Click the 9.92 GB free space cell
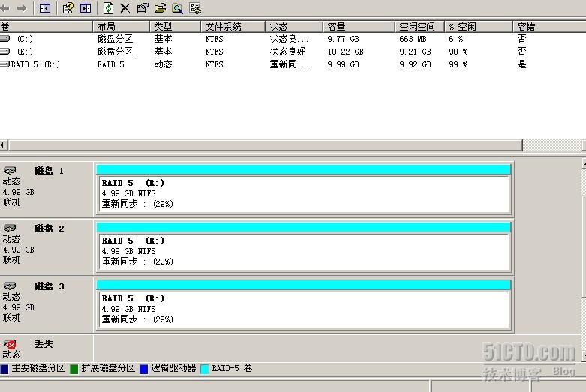Screen dimensions: 586x392 click(x=415, y=64)
